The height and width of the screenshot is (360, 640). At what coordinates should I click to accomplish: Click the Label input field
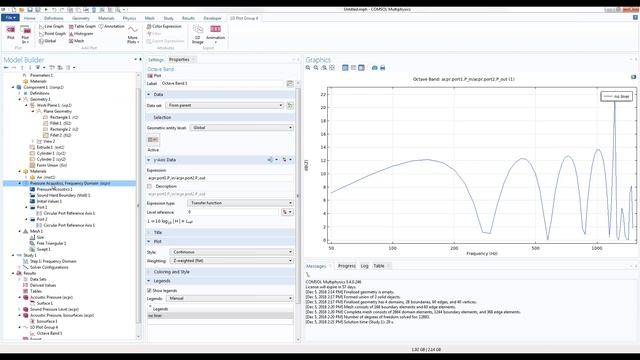[222, 83]
